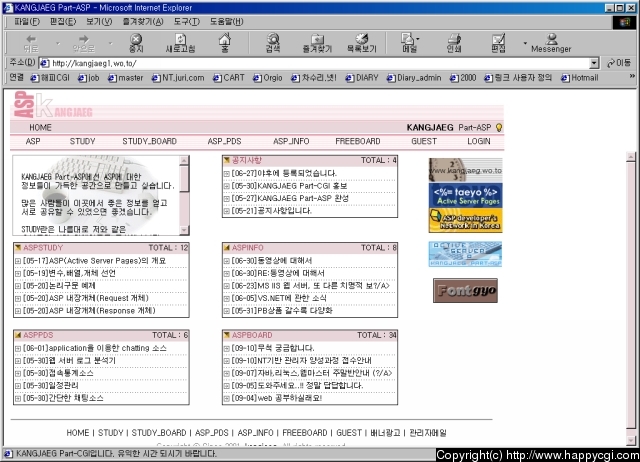Click the Refresh (새로고침) toolbar icon
Viewport: 640px width, 462px height.
click(180, 43)
